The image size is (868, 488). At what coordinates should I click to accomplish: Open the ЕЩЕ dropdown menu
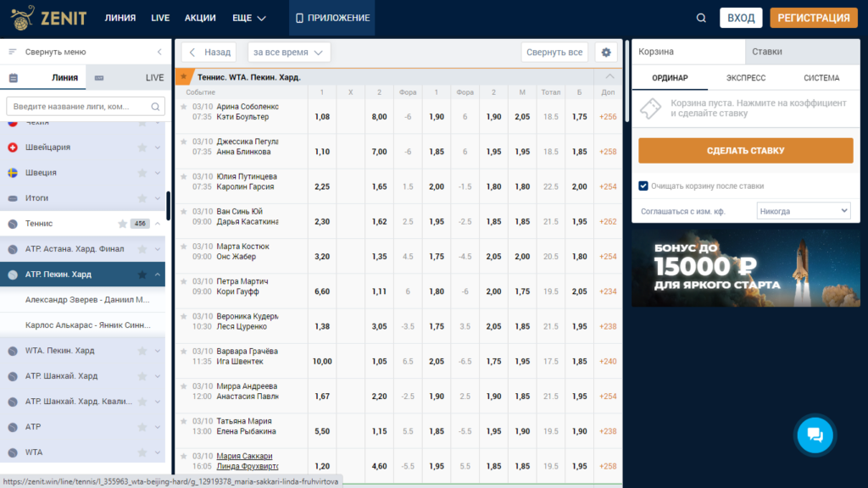coord(249,19)
